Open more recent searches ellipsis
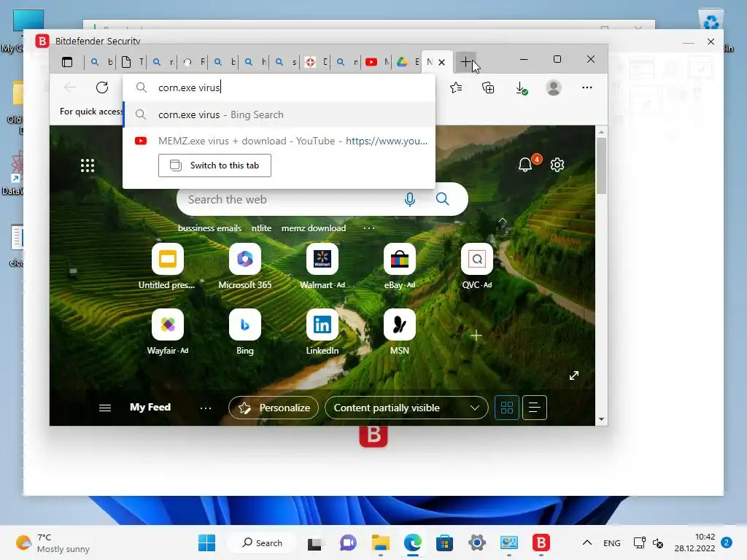 368,228
